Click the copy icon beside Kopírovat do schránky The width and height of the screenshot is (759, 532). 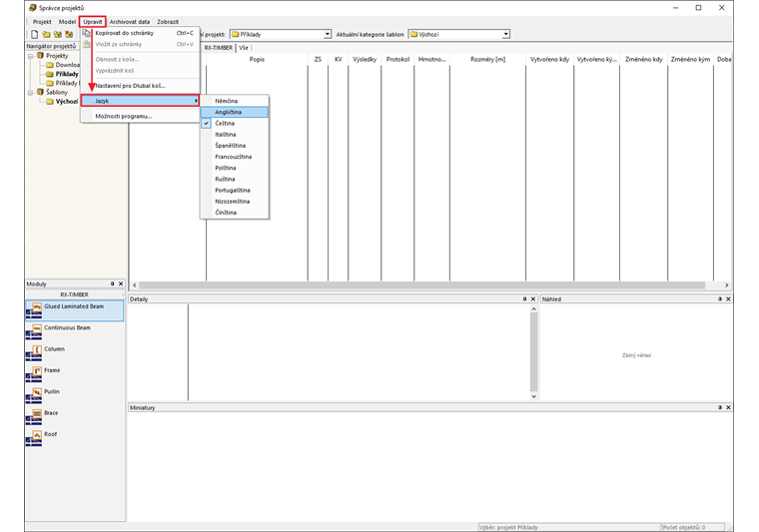86,33
